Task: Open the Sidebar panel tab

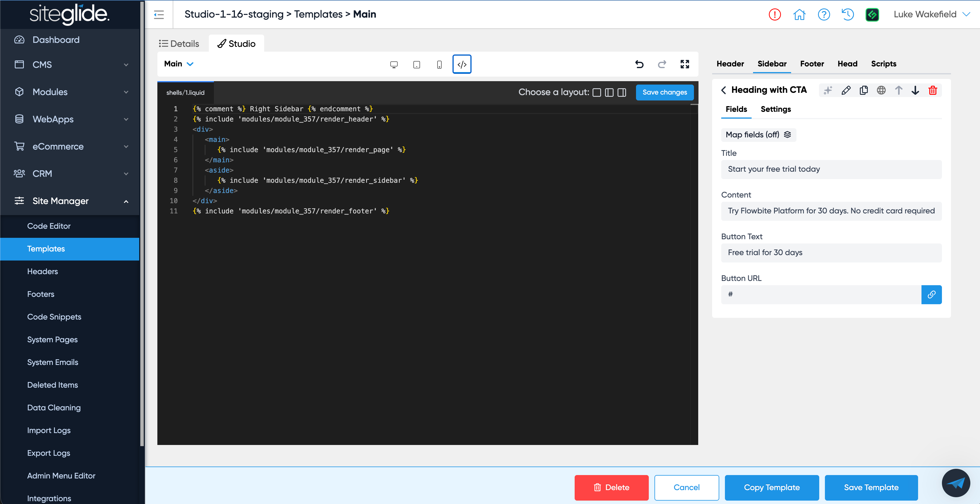Action: tap(772, 64)
